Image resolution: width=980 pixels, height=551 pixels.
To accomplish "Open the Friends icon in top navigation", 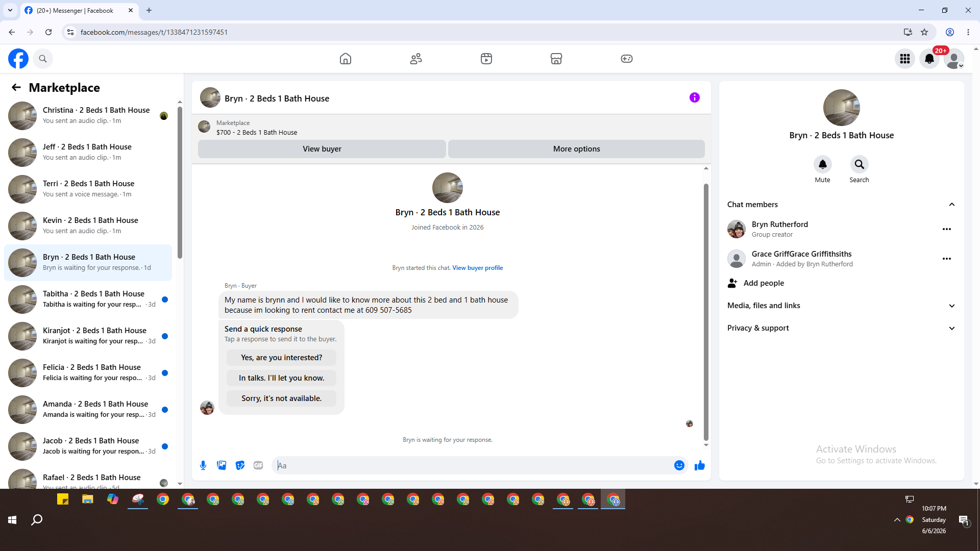I will [416, 59].
